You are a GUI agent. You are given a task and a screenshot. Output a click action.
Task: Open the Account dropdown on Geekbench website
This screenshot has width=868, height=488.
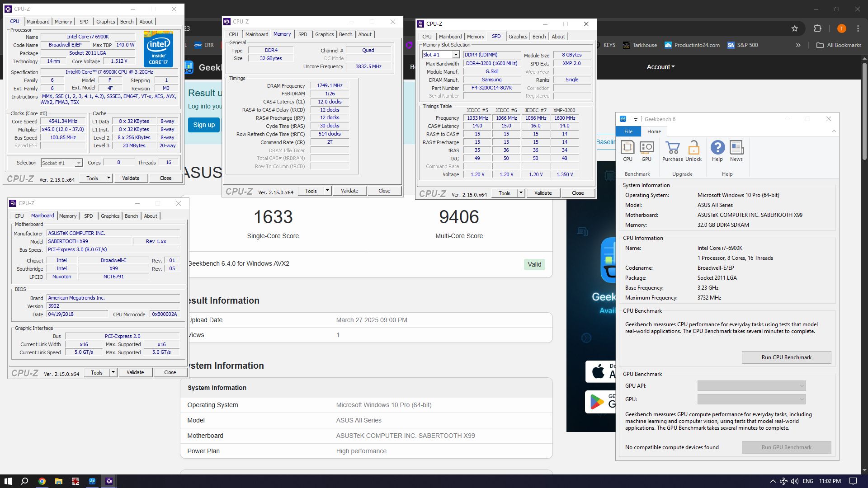[660, 67]
